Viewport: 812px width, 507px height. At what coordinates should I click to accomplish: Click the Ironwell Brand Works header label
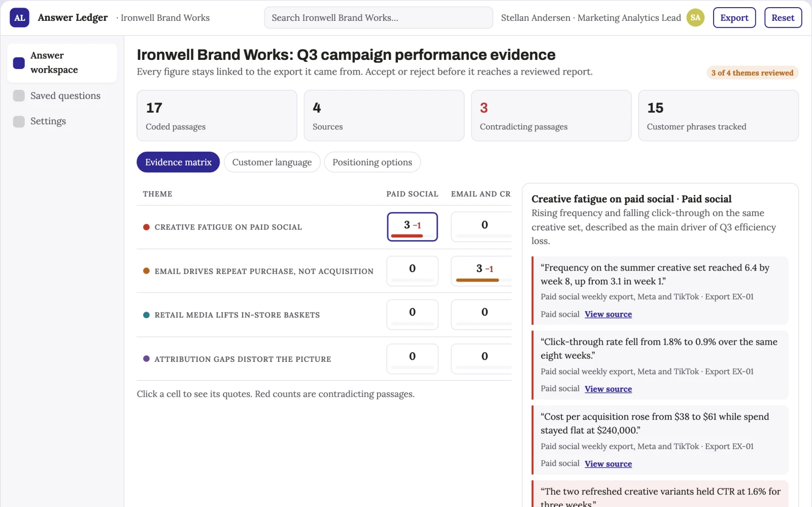[x=165, y=18]
